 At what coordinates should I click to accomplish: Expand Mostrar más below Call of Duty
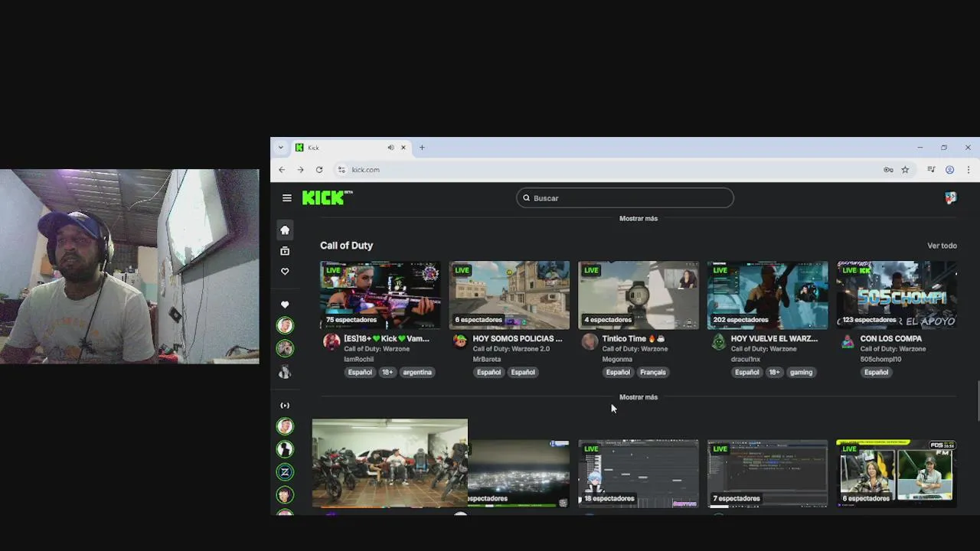(639, 397)
